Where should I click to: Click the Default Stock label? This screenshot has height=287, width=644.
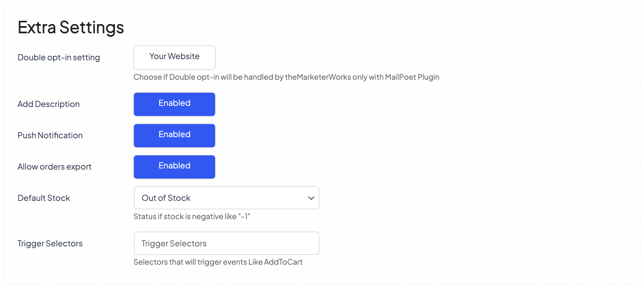pyautogui.click(x=44, y=198)
